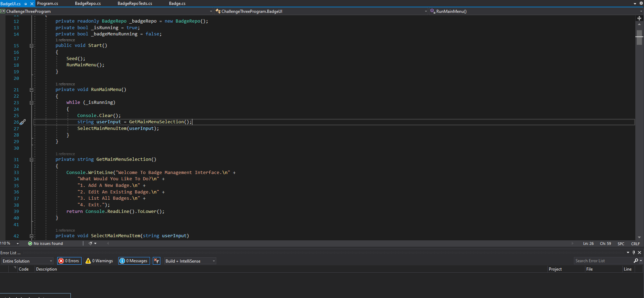Click the vertical scrollbar thumb
The height and width of the screenshot is (298, 644).
pos(639,38)
